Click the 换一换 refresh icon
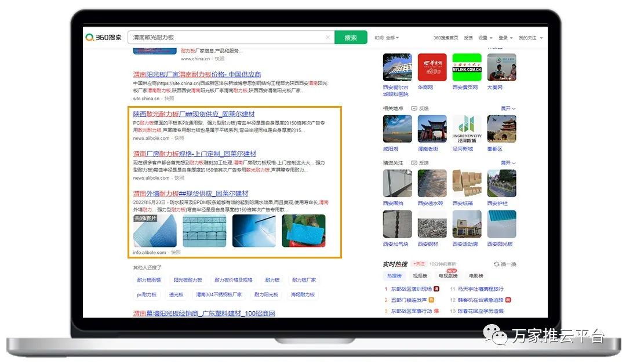Image resolution: width=626 pixels, height=364 pixels. (x=497, y=264)
